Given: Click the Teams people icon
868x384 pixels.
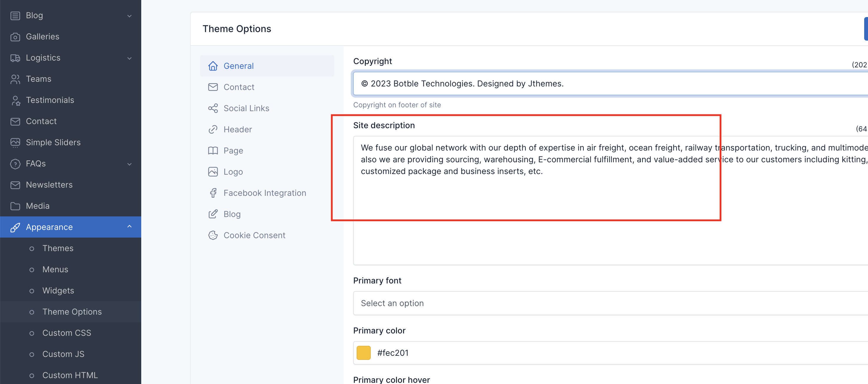Looking at the screenshot, I should point(15,79).
